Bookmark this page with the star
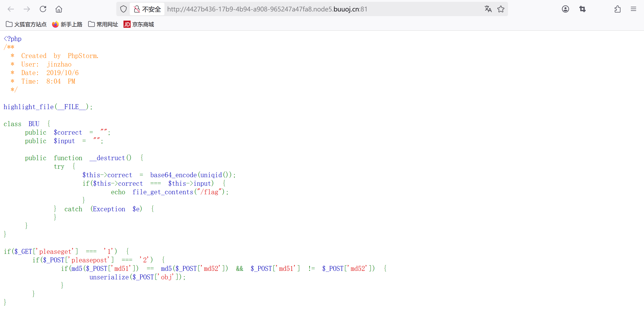644x330 pixels. 501,9
